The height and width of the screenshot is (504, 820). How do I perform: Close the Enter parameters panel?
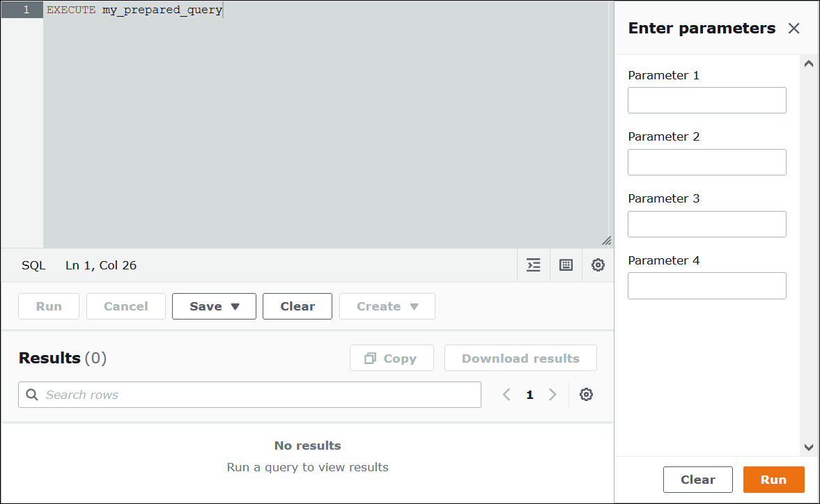794,29
